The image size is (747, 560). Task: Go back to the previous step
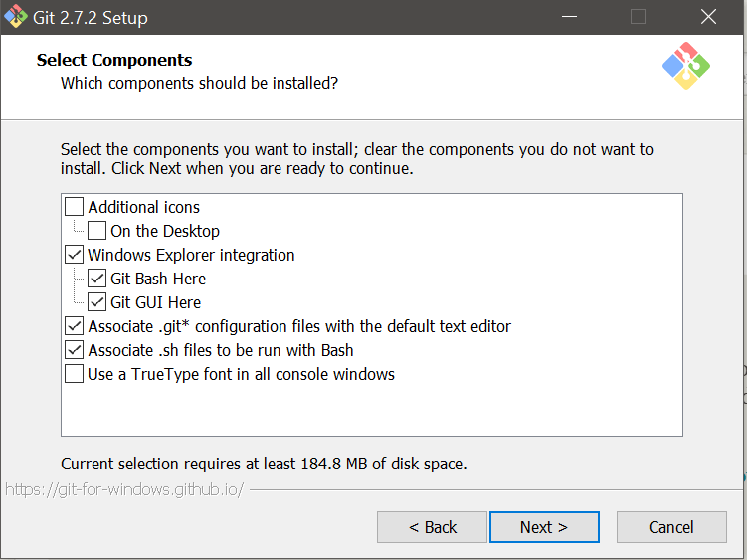(x=432, y=527)
